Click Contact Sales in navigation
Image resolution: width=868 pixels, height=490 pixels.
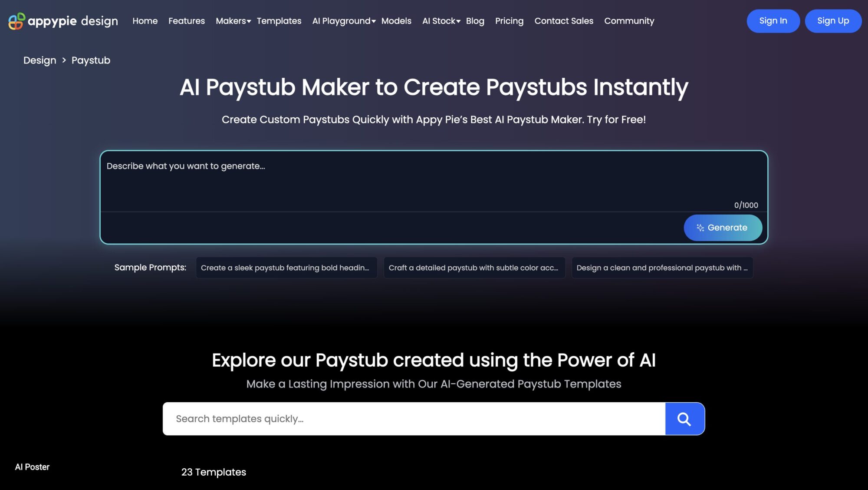(564, 21)
